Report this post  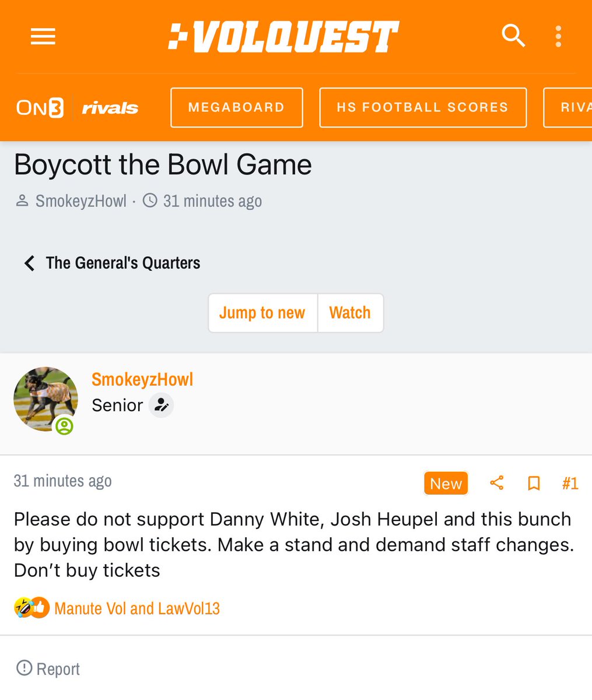48,668
